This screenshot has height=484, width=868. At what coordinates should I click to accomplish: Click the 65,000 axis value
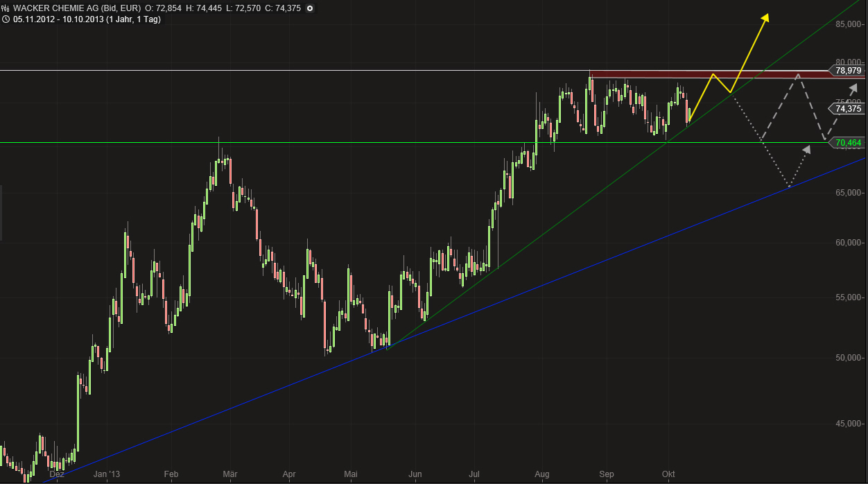click(x=850, y=192)
